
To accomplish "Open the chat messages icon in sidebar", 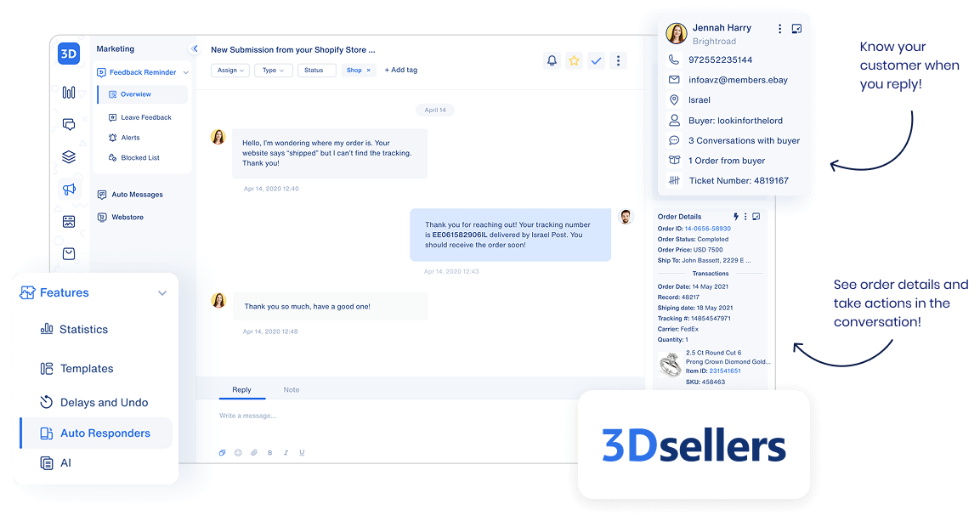I will point(69,124).
